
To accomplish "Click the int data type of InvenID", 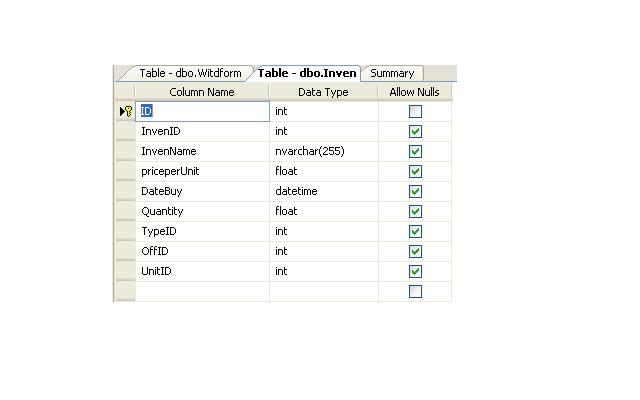I will point(324,131).
